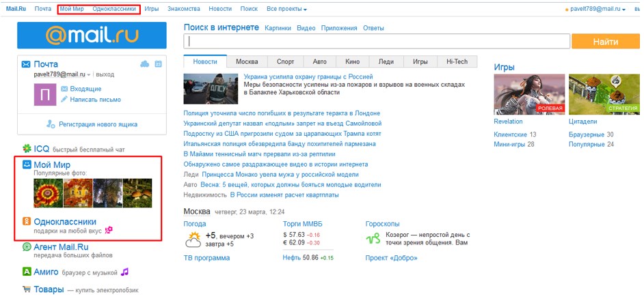Open the Гороскопы link
Screen dimensions: 644x301
point(382,224)
